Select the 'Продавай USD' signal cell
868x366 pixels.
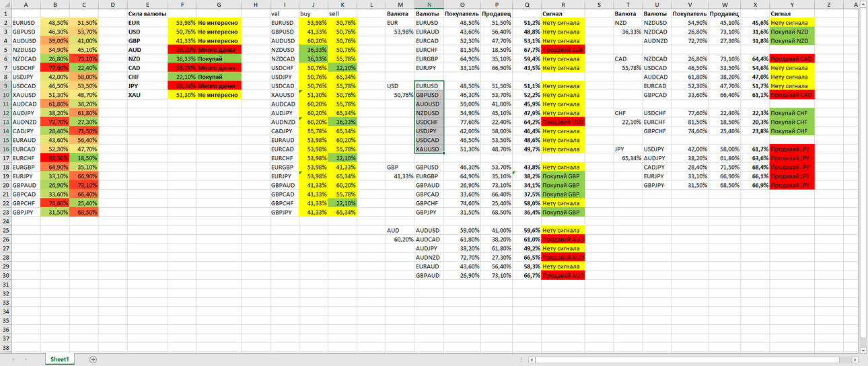click(x=563, y=122)
